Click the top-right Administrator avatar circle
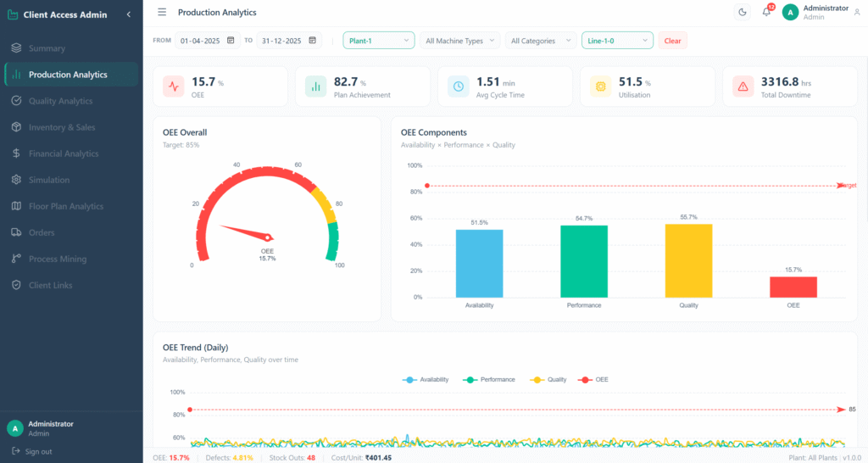This screenshot has width=868, height=463. pyautogui.click(x=790, y=12)
